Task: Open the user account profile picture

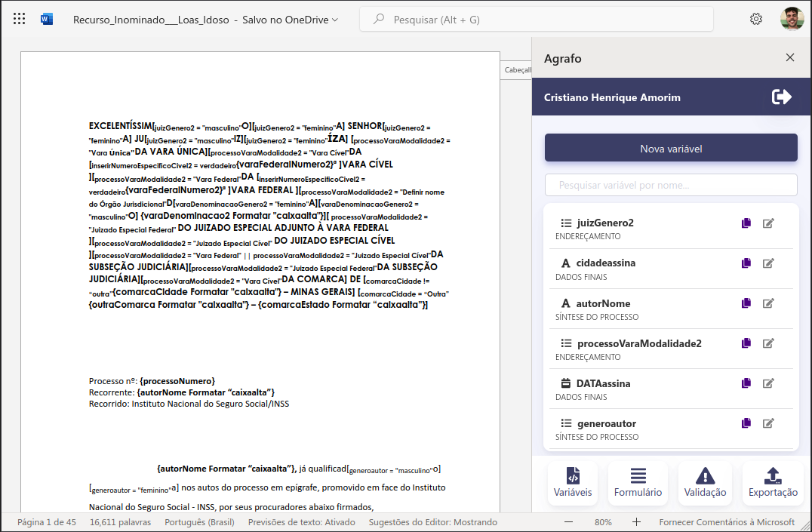Action: pyautogui.click(x=792, y=19)
